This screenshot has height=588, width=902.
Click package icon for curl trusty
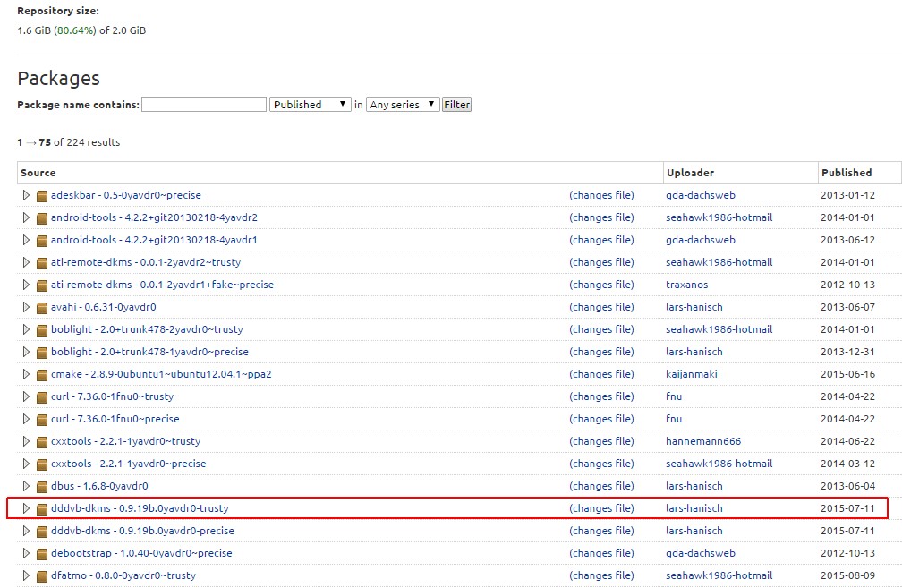(42, 397)
